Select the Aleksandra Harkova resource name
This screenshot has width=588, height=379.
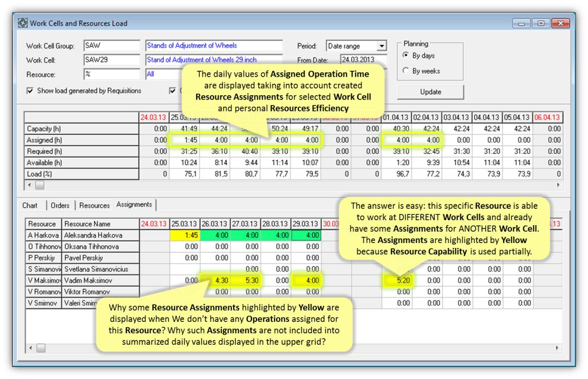tap(101, 235)
